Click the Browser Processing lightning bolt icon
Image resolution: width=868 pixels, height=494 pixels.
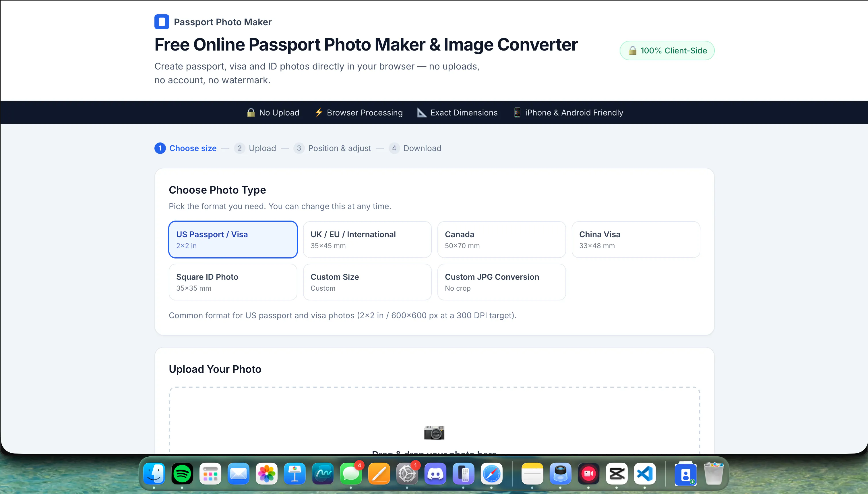pos(319,113)
